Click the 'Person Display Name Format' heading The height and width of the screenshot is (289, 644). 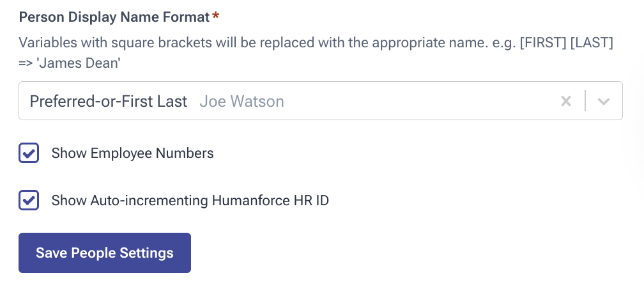tap(114, 17)
